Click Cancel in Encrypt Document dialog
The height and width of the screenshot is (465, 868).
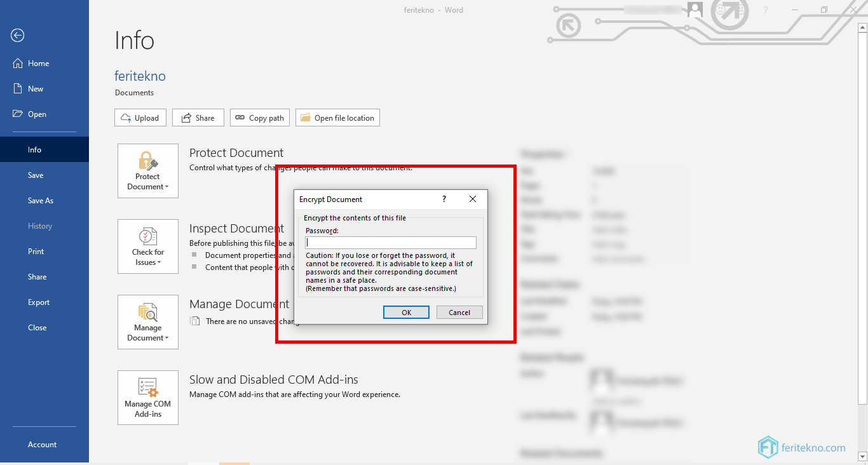click(459, 312)
